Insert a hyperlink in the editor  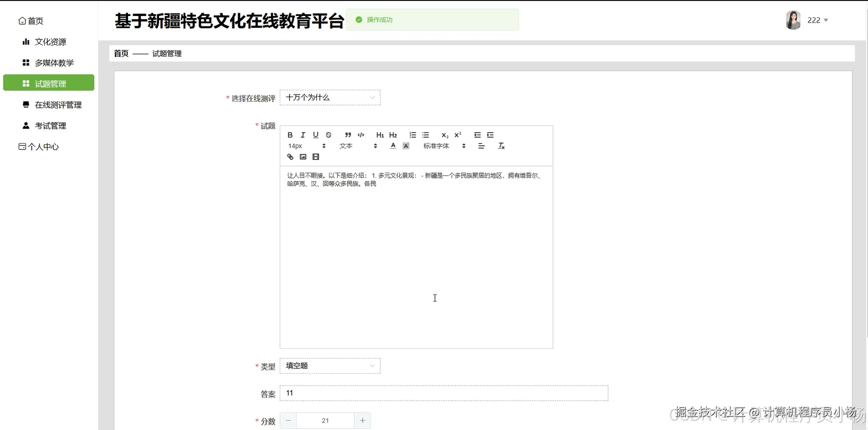[289, 157]
